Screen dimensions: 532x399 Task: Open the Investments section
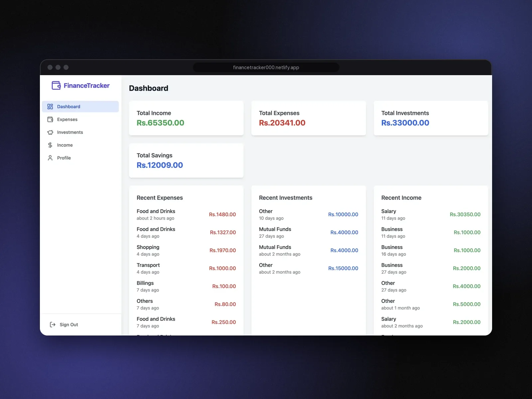point(80,132)
